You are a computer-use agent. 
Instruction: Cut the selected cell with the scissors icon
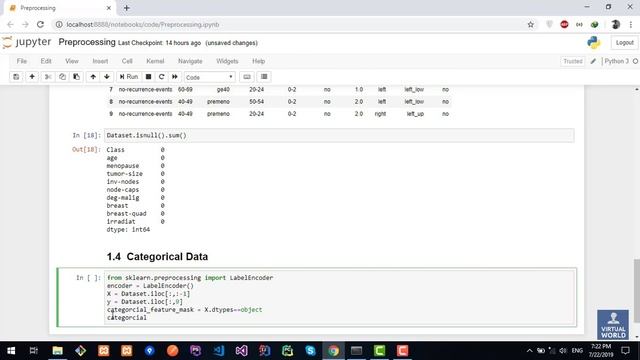(x=48, y=77)
